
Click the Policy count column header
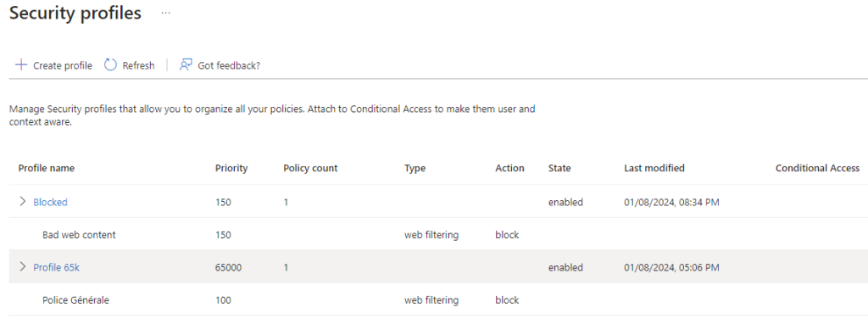[x=310, y=168]
